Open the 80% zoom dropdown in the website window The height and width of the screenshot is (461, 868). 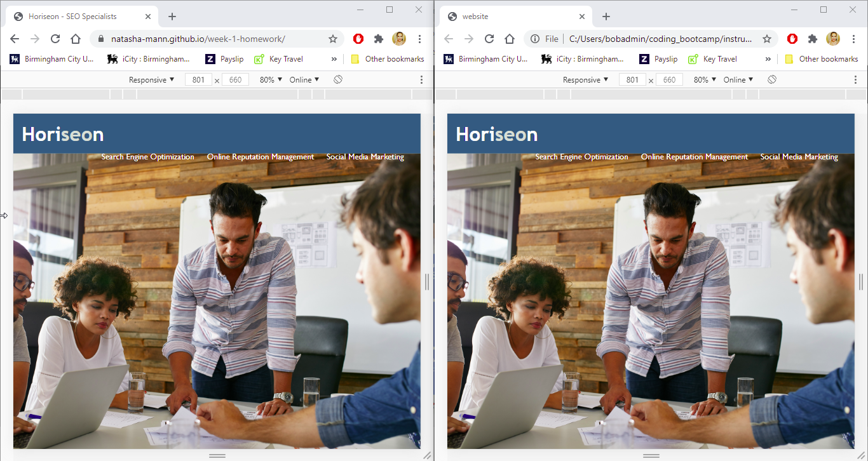[705, 79]
